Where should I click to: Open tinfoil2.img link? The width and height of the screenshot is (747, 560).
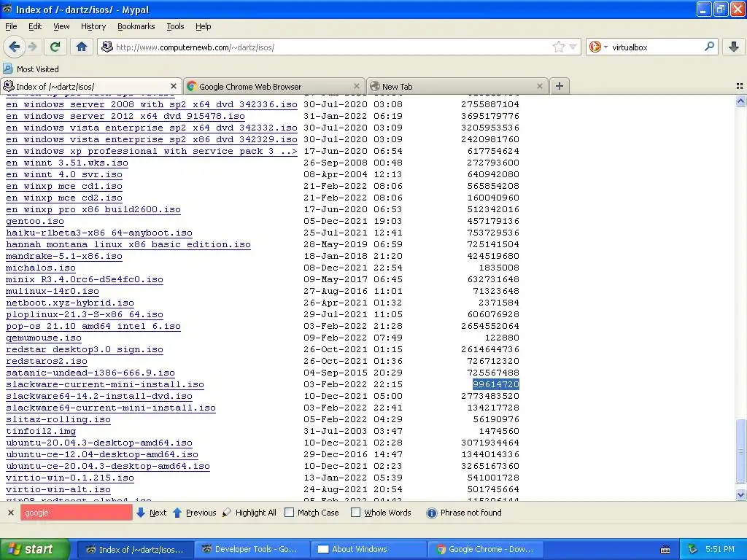(x=41, y=431)
